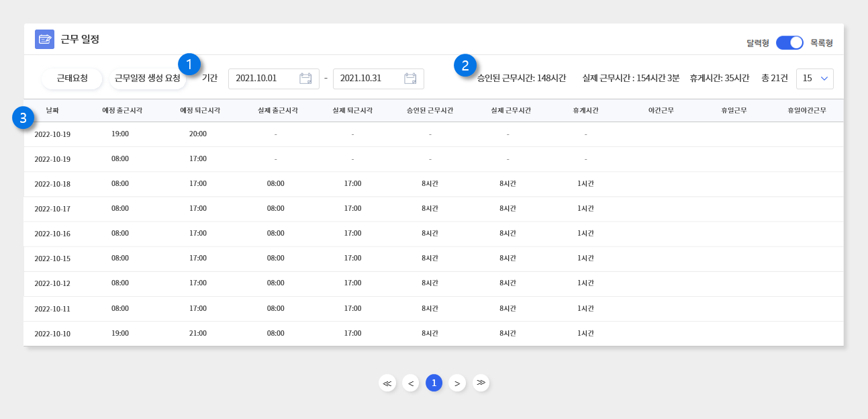Open calendar picker for end date 2021.10.31

click(410, 79)
